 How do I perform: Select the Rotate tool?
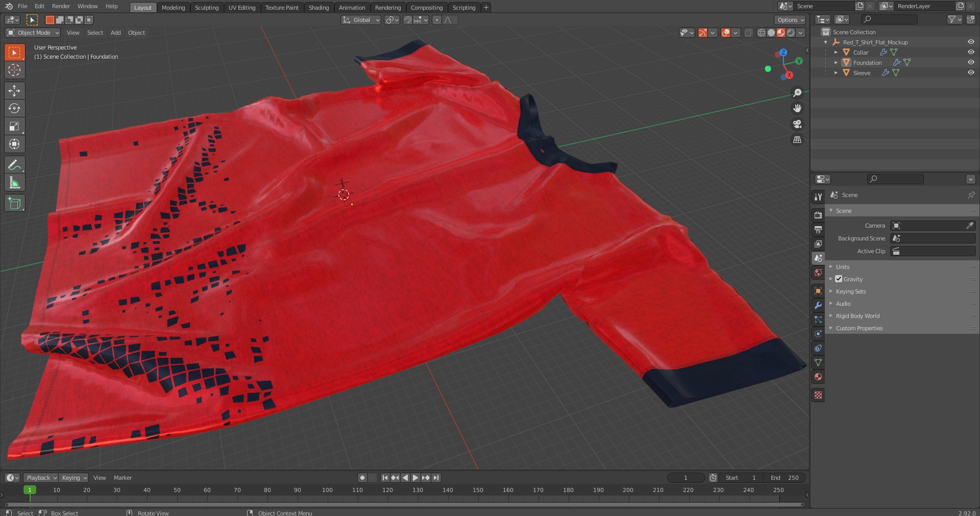coord(14,108)
